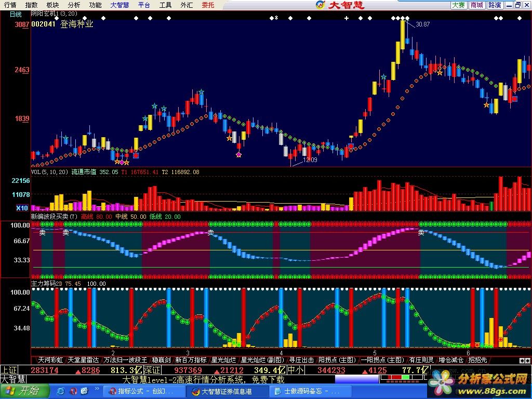Click stock name 登海种业
Screen dimensions: 532x399
[x=77, y=24]
